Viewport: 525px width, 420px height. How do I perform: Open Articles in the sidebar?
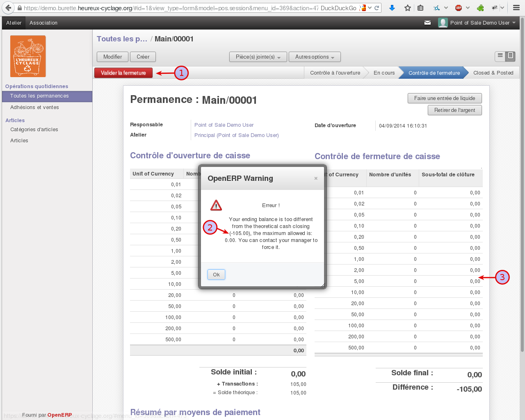19,141
